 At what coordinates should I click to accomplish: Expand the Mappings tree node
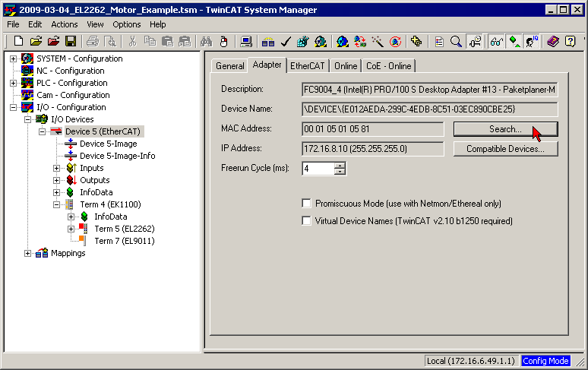(27, 254)
